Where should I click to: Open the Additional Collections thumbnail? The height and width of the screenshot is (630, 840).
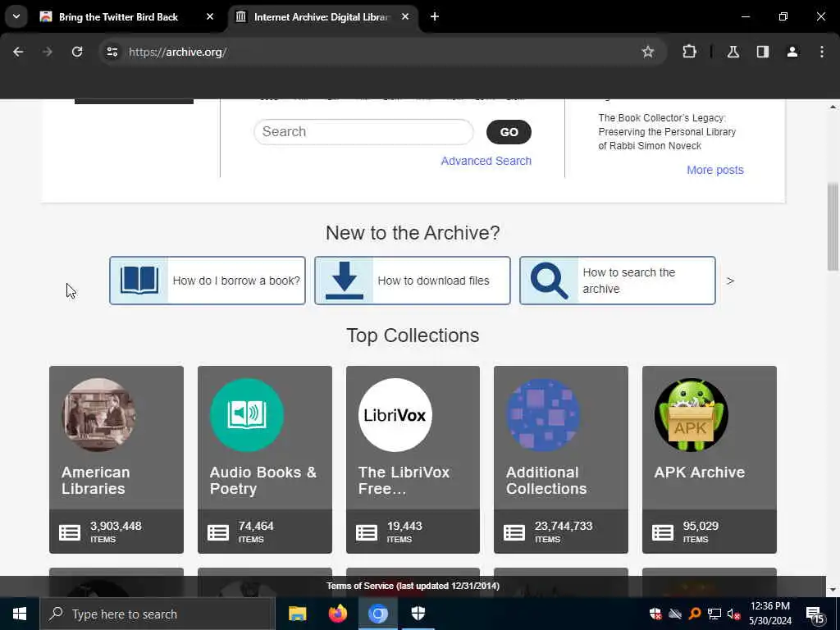[x=543, y=414]
